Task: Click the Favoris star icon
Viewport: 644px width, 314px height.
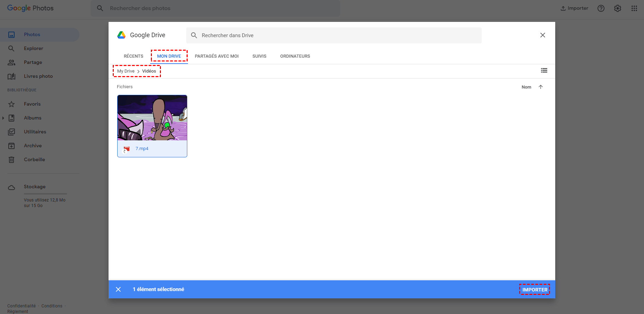Action: (11, 104)
